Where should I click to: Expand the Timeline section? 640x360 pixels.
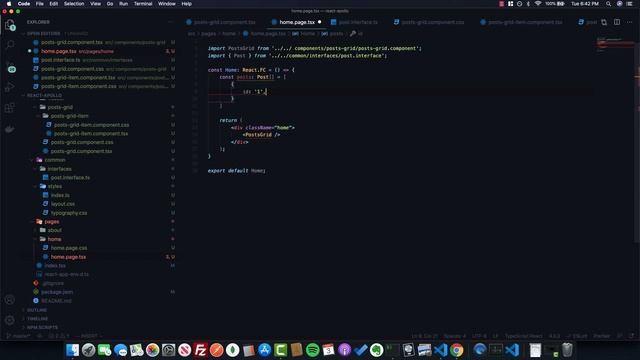(37, 318)
